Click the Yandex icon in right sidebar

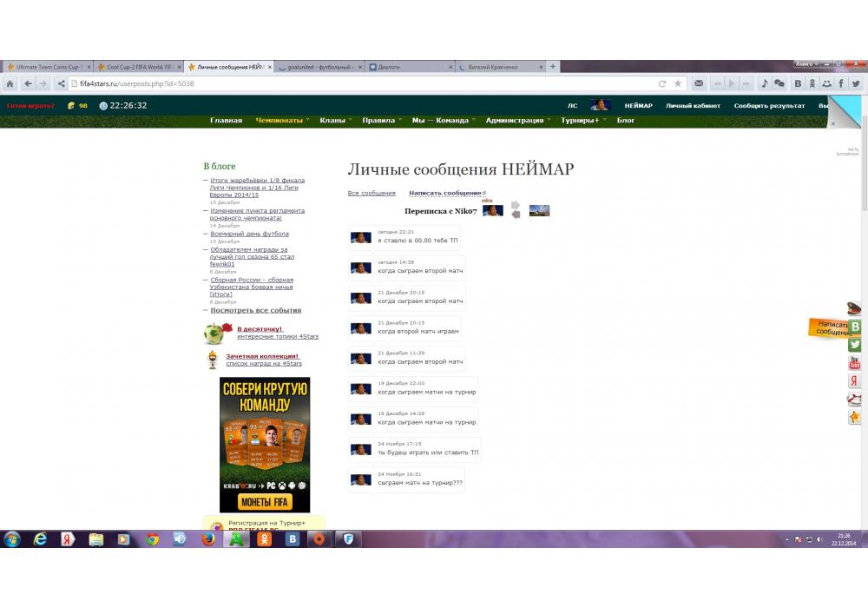point(855,381)
